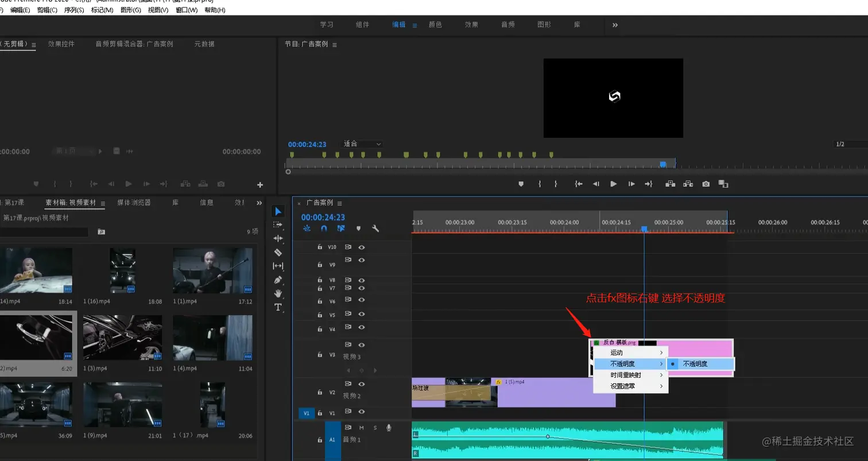Open Program monitor 节目: 广告案例 panel menu

(335, 44)
